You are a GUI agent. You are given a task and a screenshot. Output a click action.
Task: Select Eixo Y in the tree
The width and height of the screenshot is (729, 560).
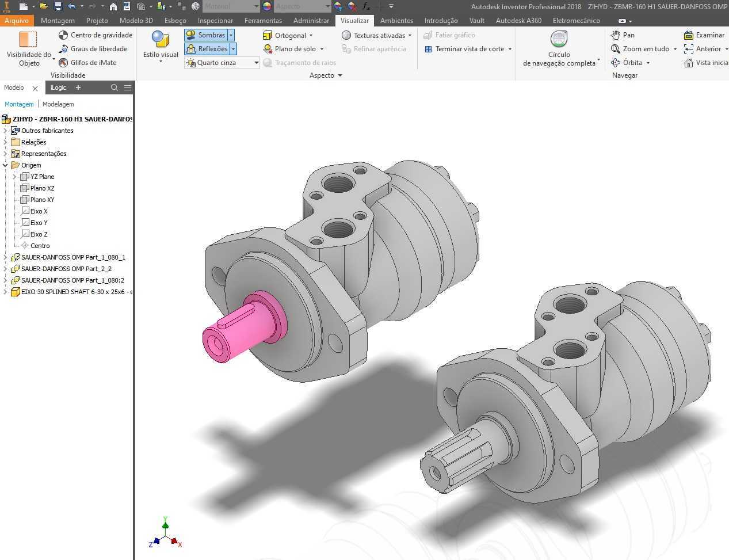(x=39, y=223)
